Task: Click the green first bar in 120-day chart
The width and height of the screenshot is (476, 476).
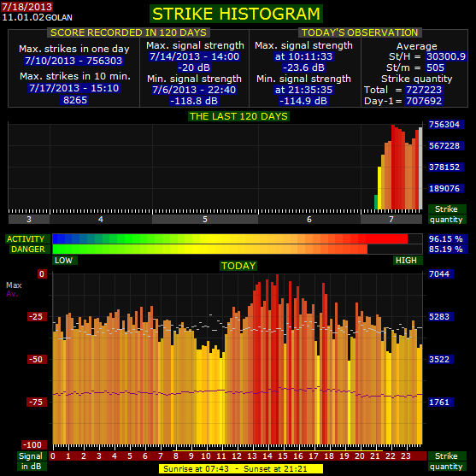Action: coord(376,203)
